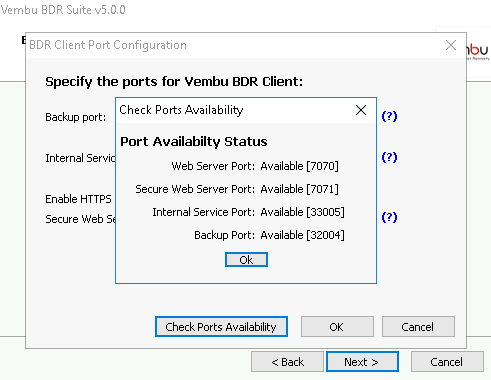491x380 pixels.
Task: Click OK in the port configuration dialog
Action: [337, 327]
